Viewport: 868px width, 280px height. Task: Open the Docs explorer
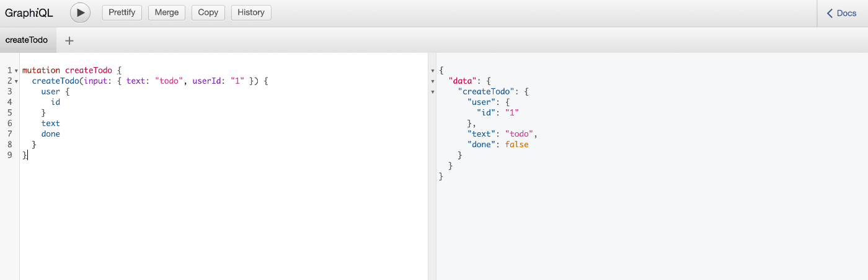(842, 13)
